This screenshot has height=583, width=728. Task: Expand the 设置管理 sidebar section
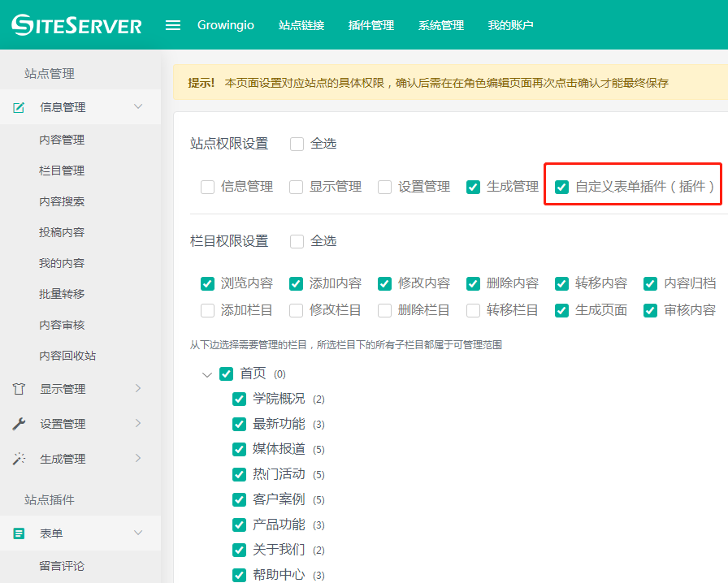tap(138, 423)
